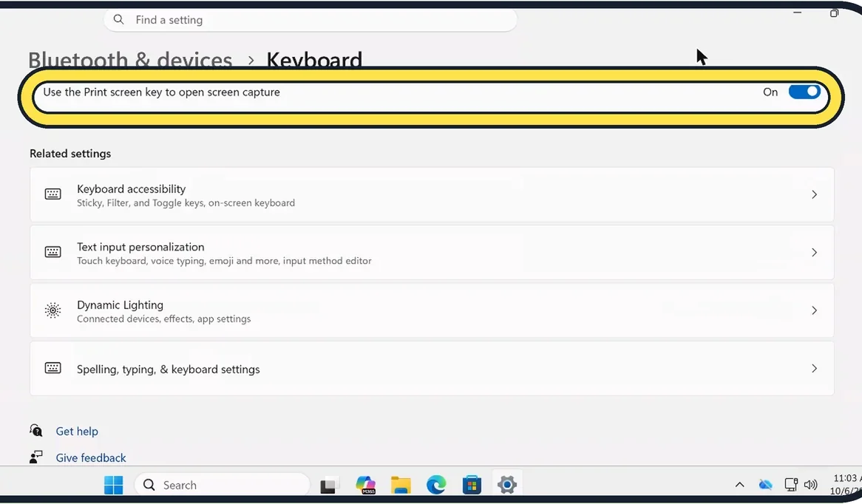Open Text input personalization
The image size is (862, 504).
(432, 253)
